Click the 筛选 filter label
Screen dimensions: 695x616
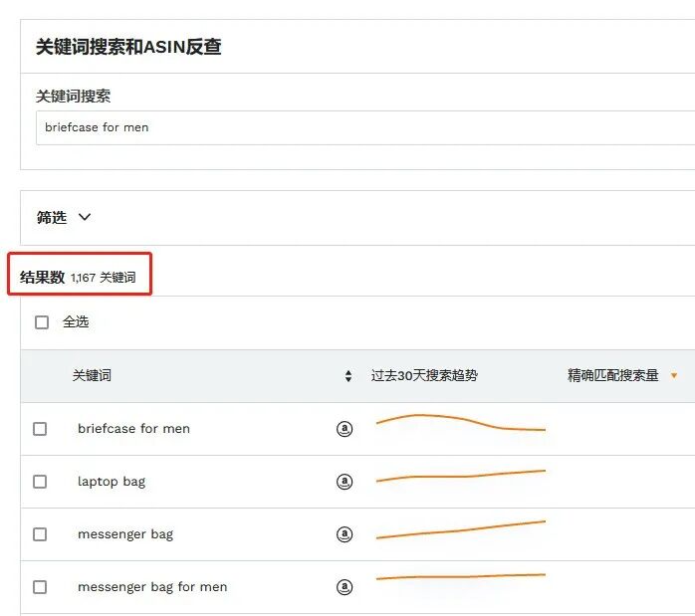coord(52,217)
